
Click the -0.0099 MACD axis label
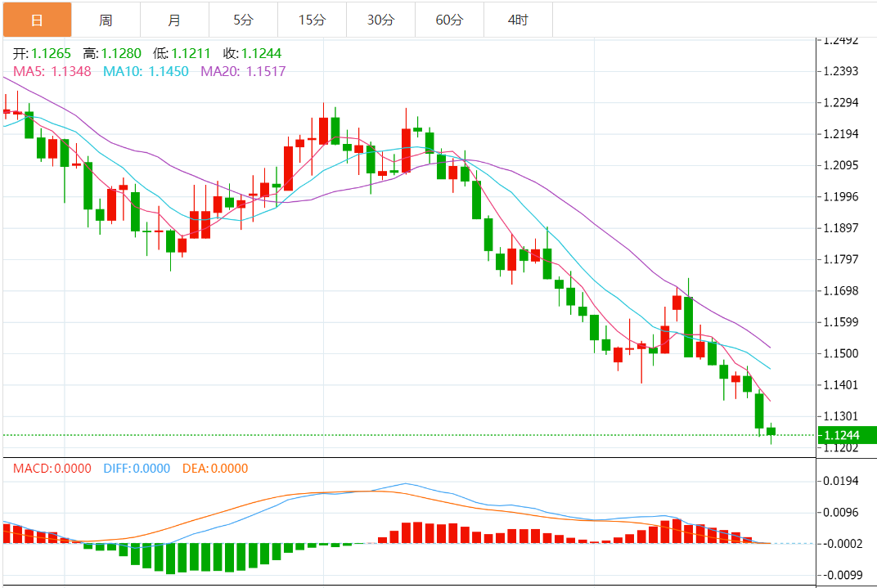(x=841, y=575)
